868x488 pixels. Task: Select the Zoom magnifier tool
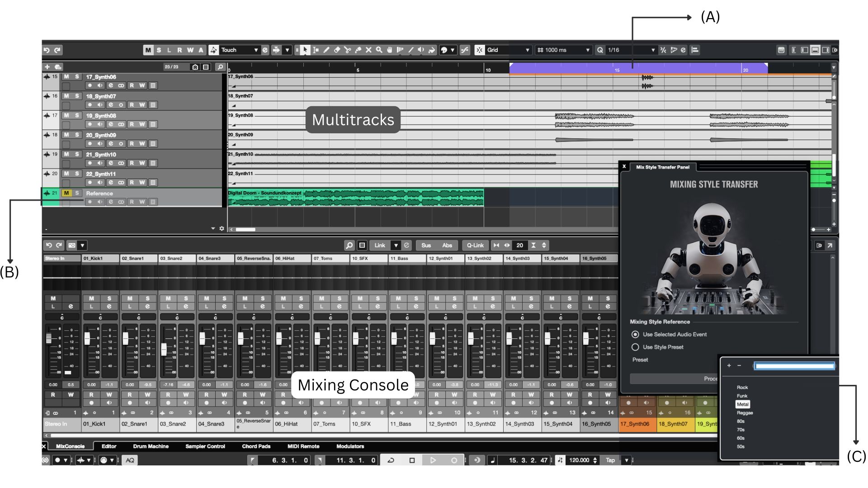379,50
